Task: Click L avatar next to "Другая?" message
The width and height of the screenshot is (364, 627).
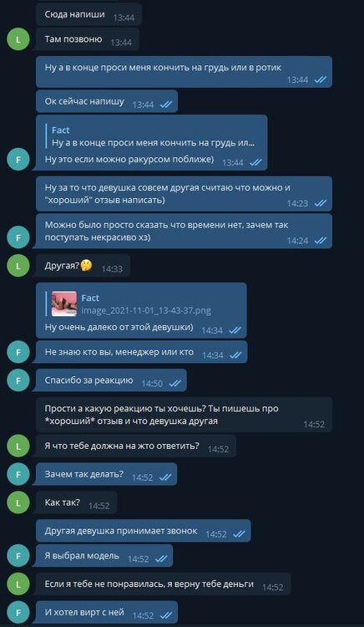Action: click(18, 266)
